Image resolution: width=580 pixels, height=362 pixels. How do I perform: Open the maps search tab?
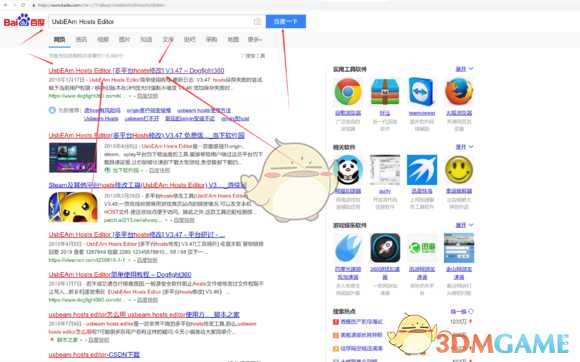tap(233, 39)
